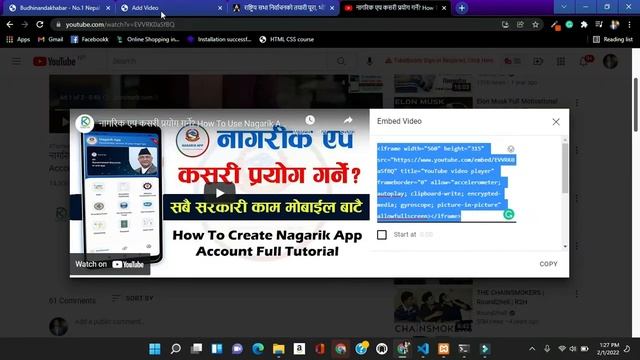640x360 pixels.
Task: Close the Budhinandakhabar tab
Action: point(108,8)
